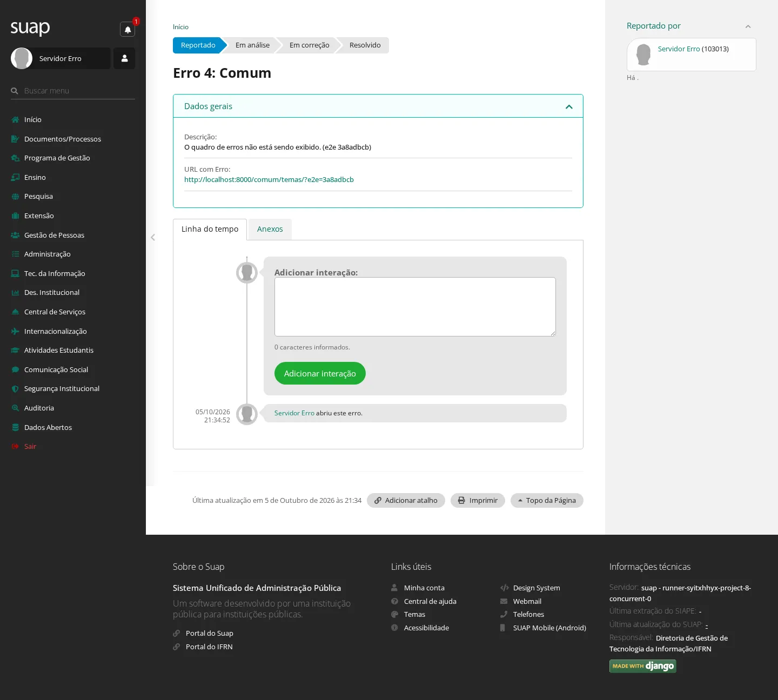The width and height of the screenshot is (778, 700).
Task: Click the Adicionar interação button
Action: [x=320, y=373]
